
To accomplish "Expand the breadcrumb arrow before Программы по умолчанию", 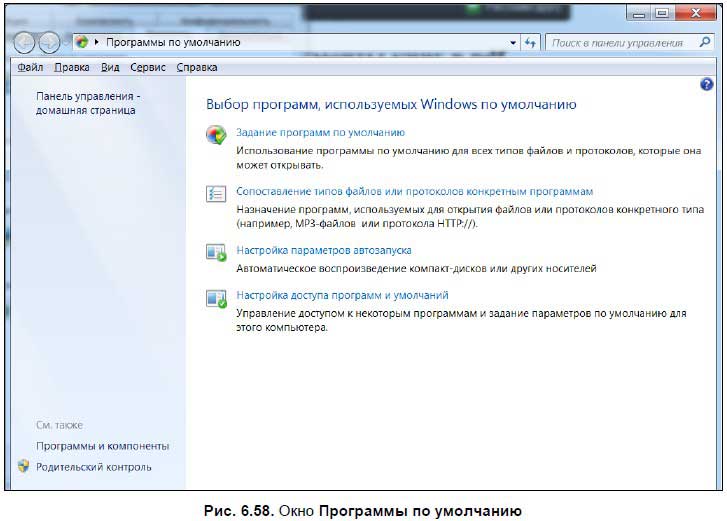I will pos(97,42).
